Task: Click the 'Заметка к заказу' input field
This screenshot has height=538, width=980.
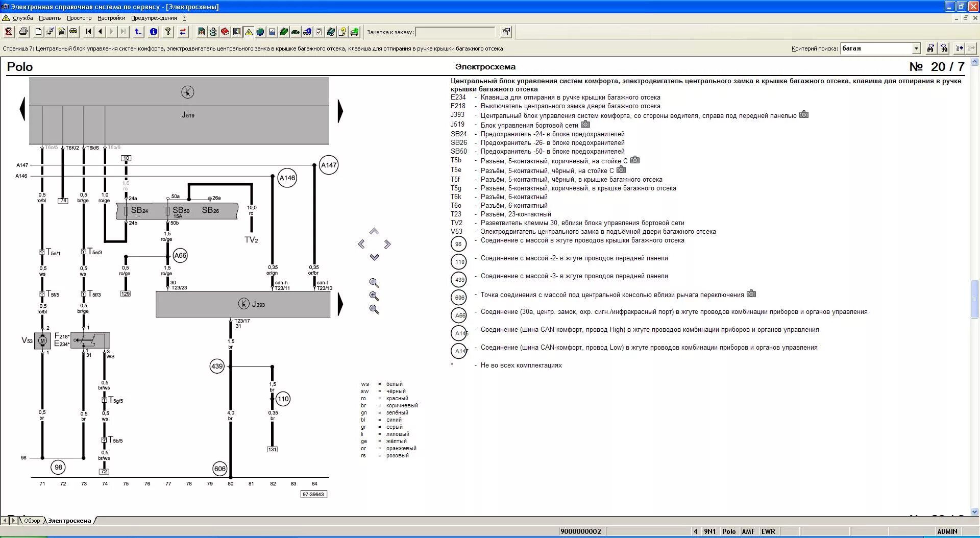Action: coord(455,32)
